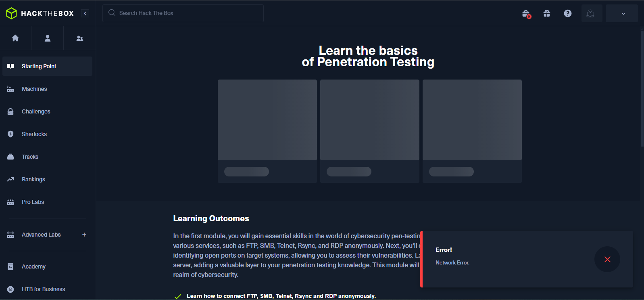Focus the Search Hack The Box field
This screenshot has width=644, height=300.
point(183,13)
